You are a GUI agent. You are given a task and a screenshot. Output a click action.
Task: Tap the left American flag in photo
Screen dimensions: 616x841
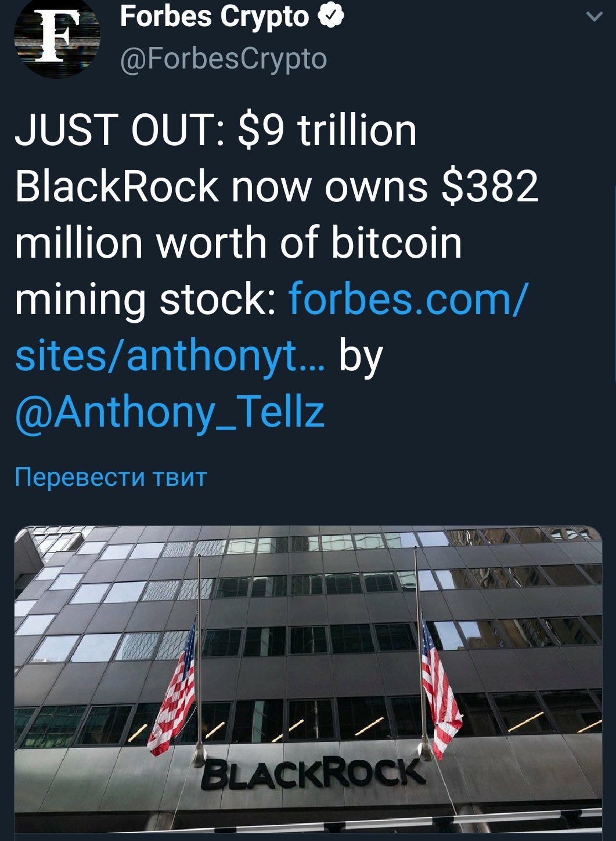click(x=172, y=691)
